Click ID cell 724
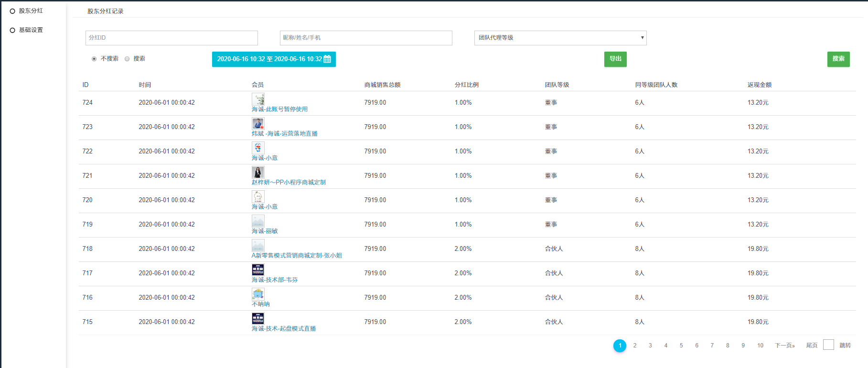 87,103
